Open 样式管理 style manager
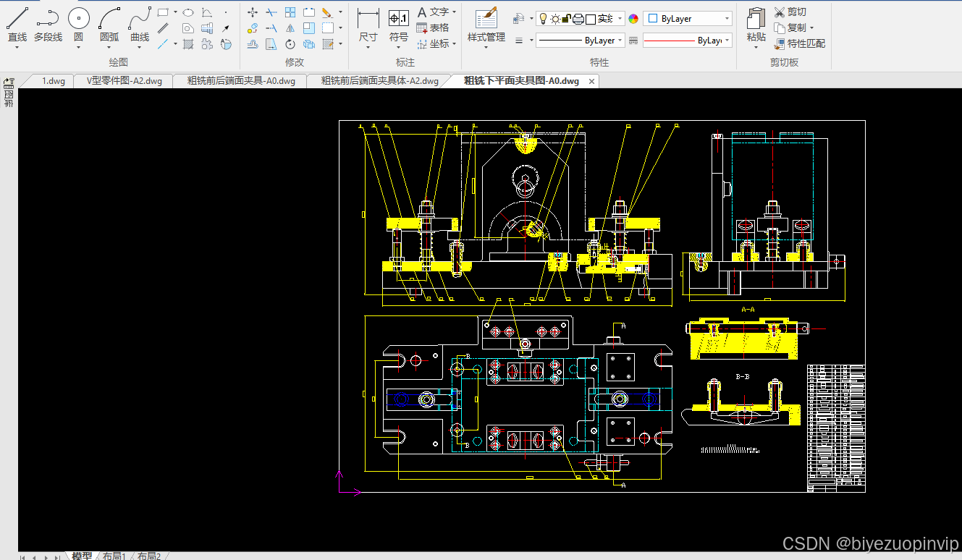The height and width of the screenshot is (560, 962). [486, 25]
